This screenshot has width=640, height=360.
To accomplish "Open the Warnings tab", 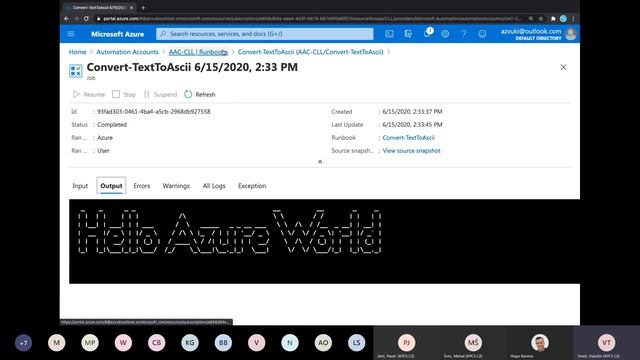I will coord(176,186).
